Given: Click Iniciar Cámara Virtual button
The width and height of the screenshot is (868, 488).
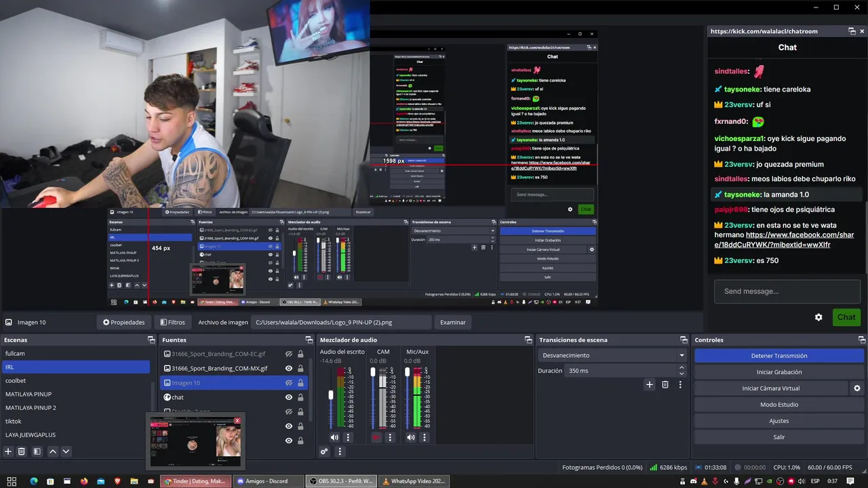Looking at the screenshot, I should pos(771,388).
